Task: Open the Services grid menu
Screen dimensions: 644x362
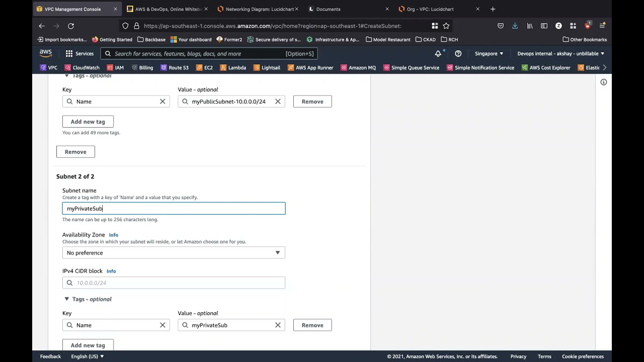Action: coord(79,53)
